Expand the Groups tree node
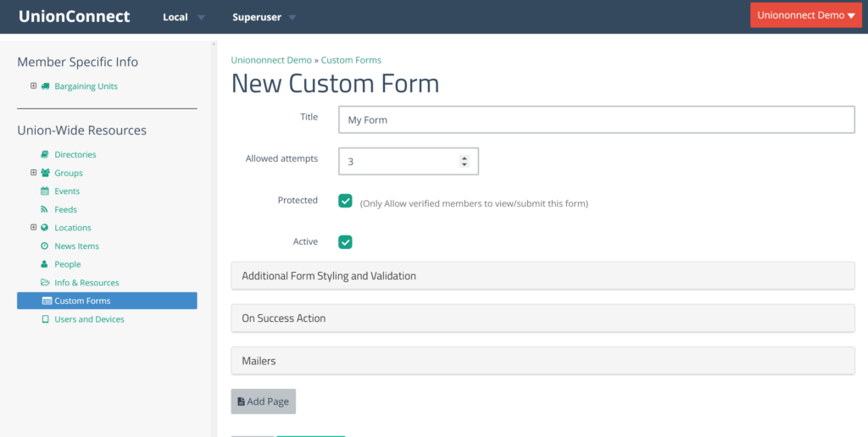The width and height of the screenshot is (868, 437). click(x=33, y=173)
